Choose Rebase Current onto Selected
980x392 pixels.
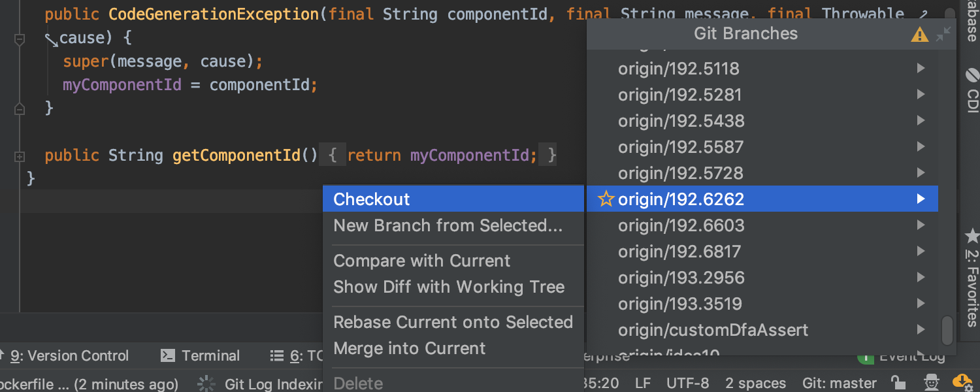point(453,322)
